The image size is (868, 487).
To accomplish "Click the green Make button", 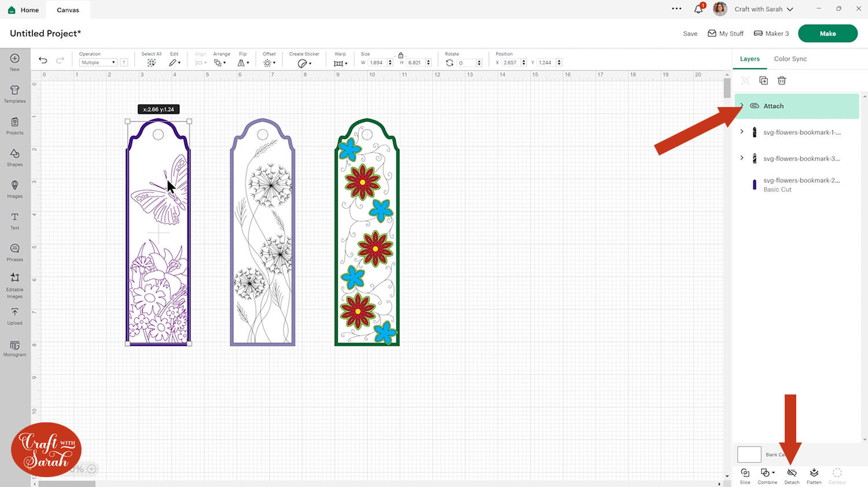I will 827,34.
